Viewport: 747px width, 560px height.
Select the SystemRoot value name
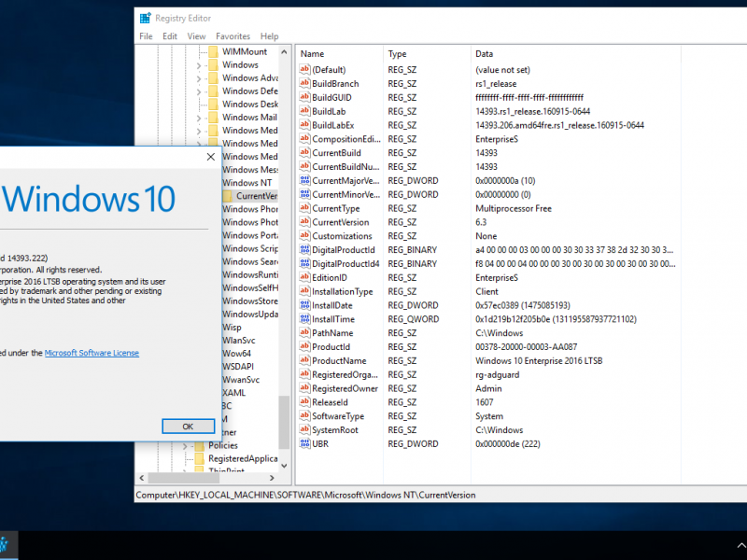(335, 430)
